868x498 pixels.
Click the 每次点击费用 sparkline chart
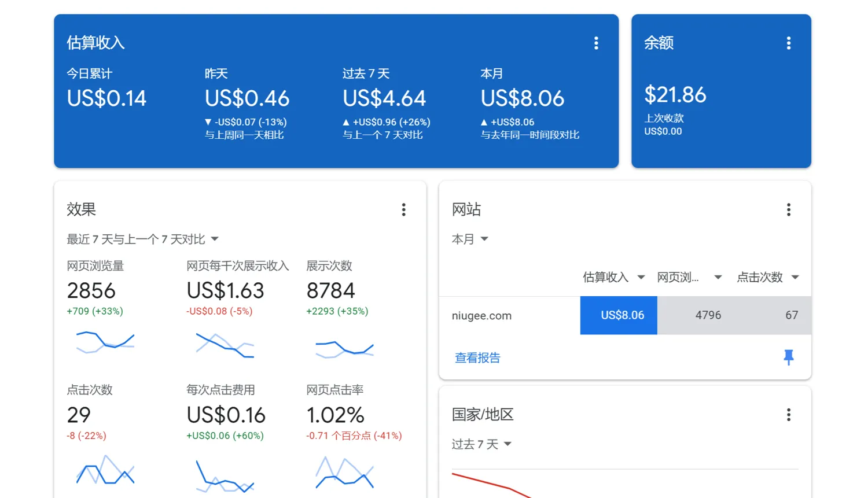[x=225, y=476]
